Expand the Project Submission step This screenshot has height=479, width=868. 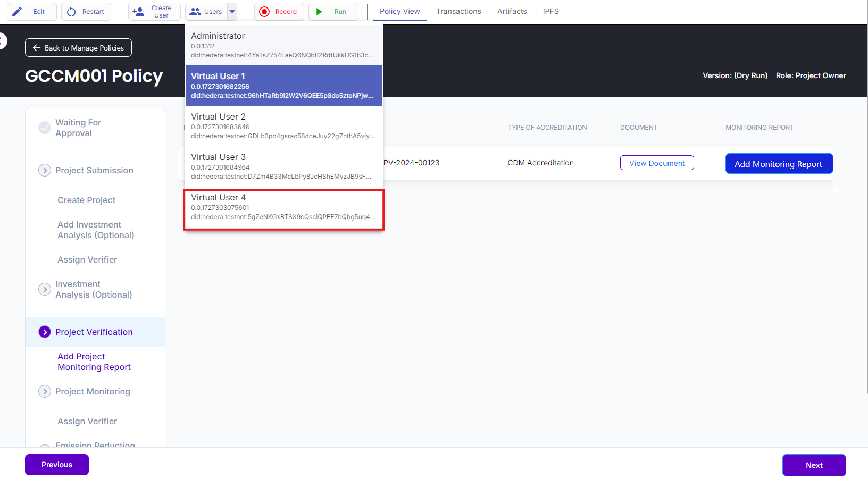tap(45, 170)
